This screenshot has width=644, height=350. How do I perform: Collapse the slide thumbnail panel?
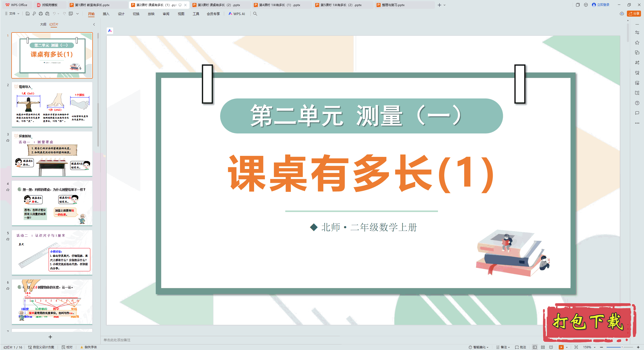(94, 24)
